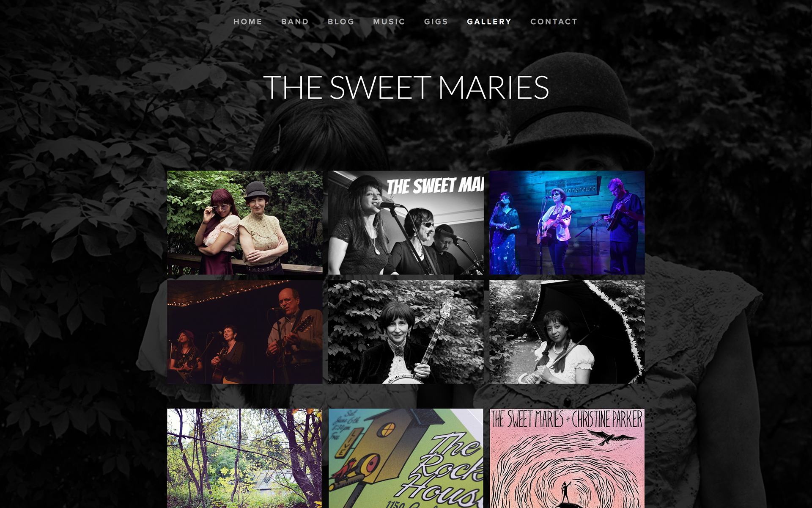Open photo of two women by foliage

[244, 223]
